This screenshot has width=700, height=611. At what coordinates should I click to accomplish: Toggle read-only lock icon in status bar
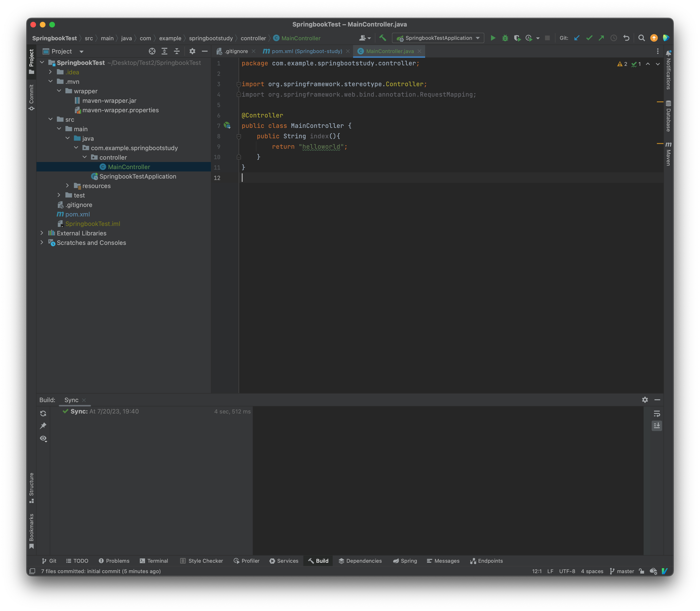pos(641,571)
